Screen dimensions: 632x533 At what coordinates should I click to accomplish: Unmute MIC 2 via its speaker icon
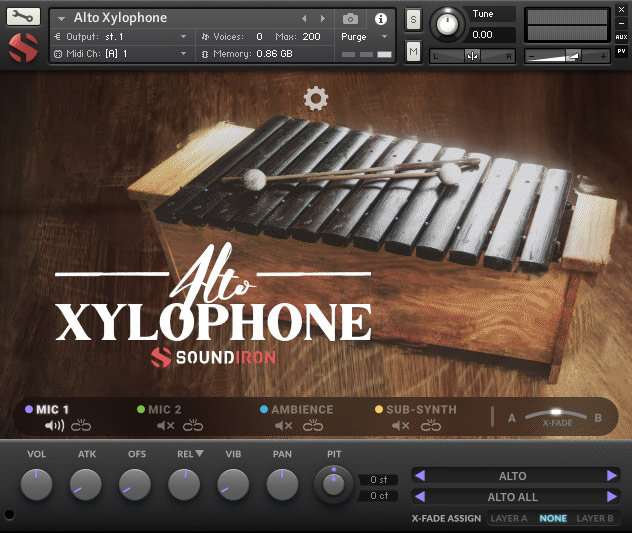165,425
